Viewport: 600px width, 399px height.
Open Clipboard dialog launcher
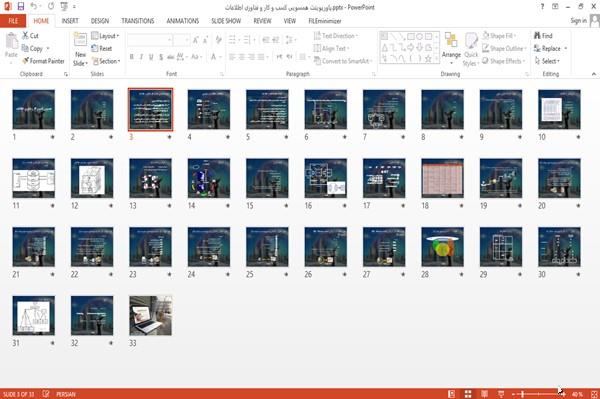66,74
